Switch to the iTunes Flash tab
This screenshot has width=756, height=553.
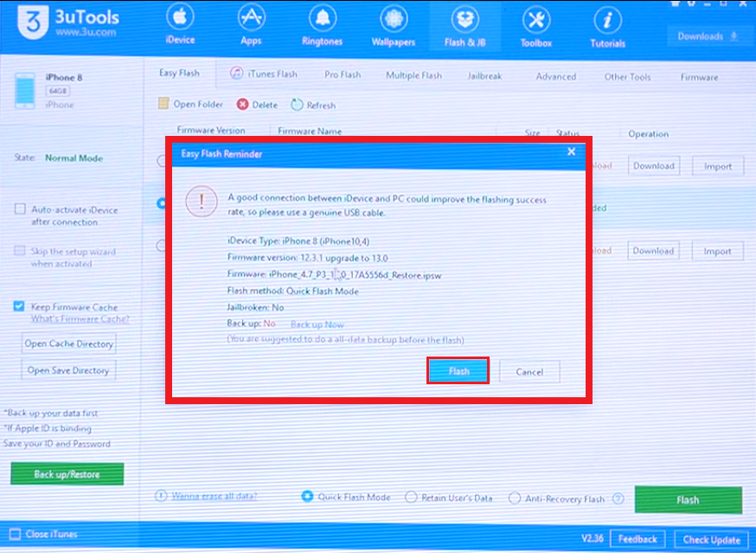(x=264, y=74)
